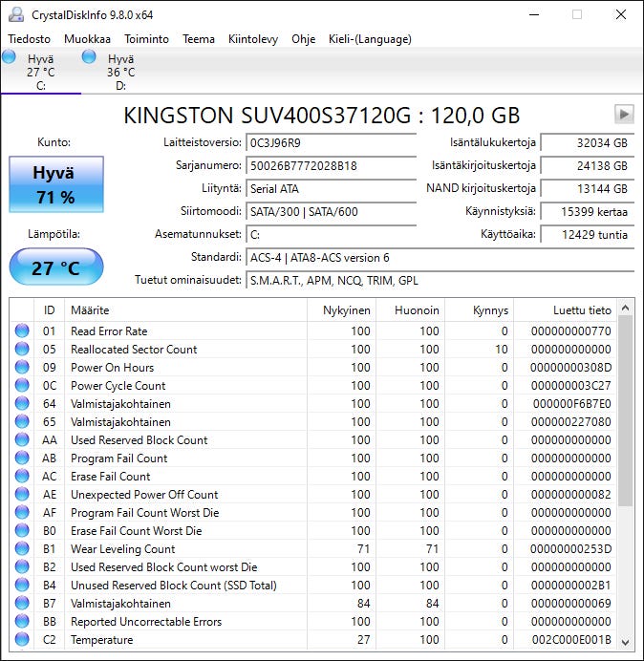Click the NAND writes value 13144 GB
Screen dimensions: 644x661
587,188
